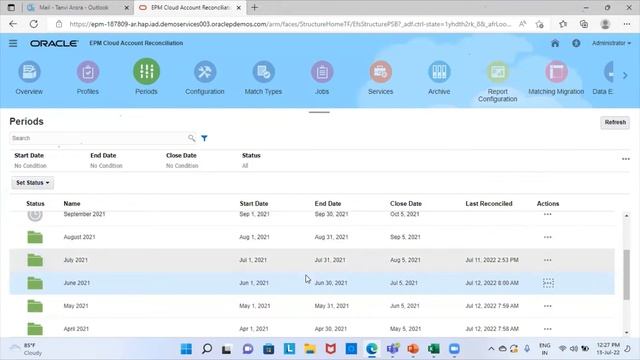
Task: Open the Start Date filter condition
Action: coord(31,160)
